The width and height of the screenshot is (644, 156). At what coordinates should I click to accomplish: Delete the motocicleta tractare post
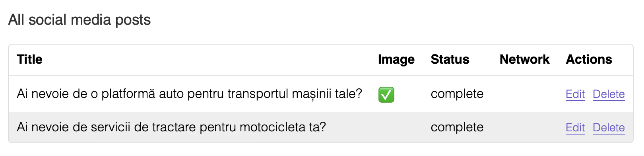pyautogui.click(x=609, y=127)
